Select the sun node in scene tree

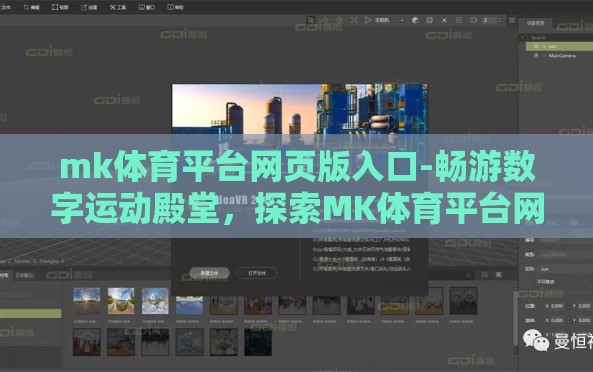pos(559,46)
